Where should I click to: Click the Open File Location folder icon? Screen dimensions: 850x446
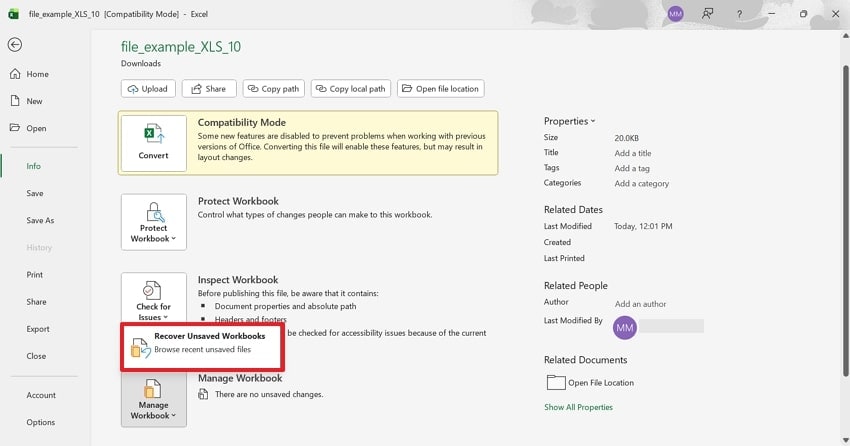pos(556,383)
